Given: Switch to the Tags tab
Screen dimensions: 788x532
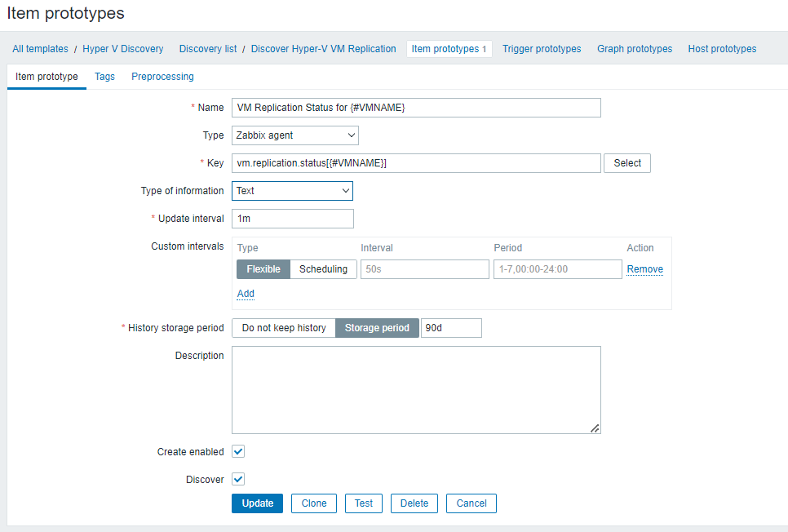Looking at the screenshot, I should coord(104,77).
